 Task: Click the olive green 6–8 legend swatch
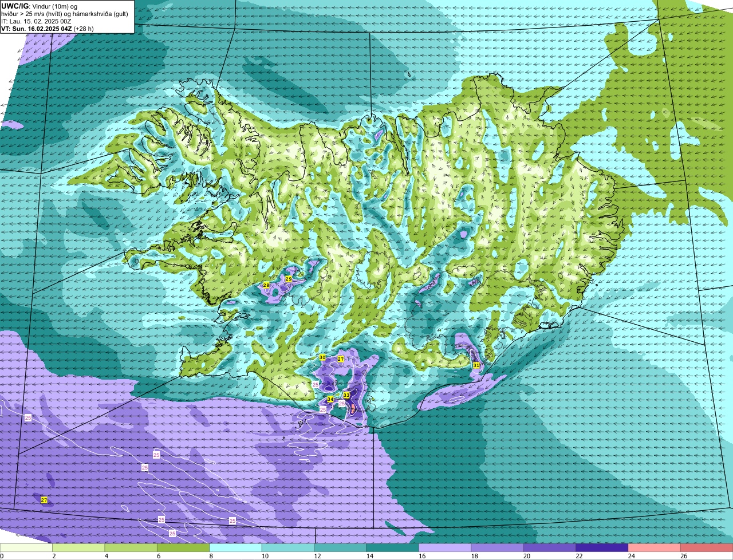point(183,548)
